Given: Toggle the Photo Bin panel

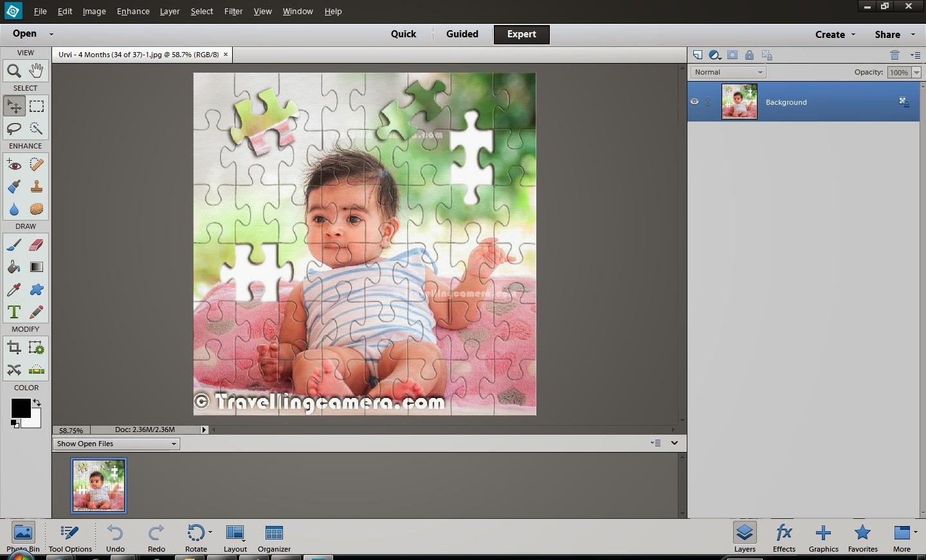Looking at the screenshot, I should click(x=23, y=537).
